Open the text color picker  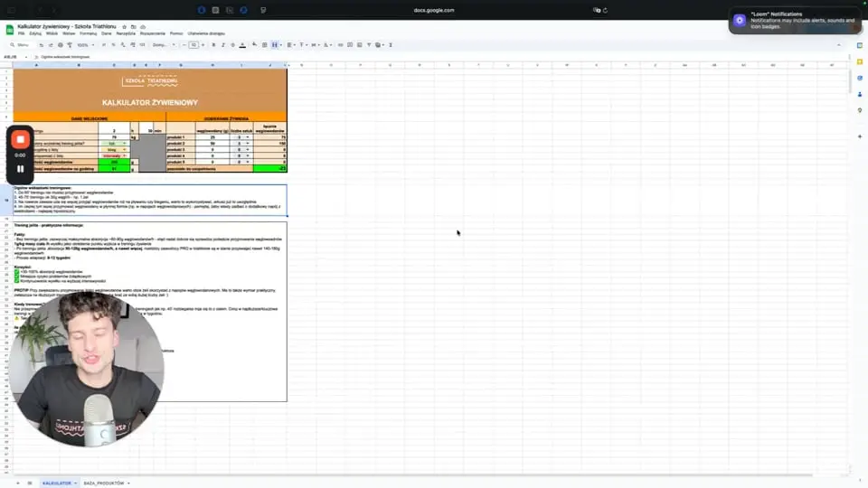(242, 45)
